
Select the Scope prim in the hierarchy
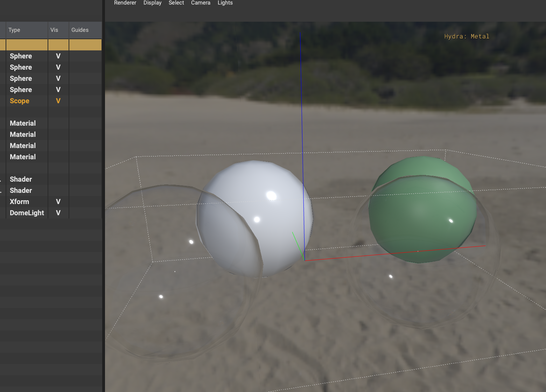point(19,101)
